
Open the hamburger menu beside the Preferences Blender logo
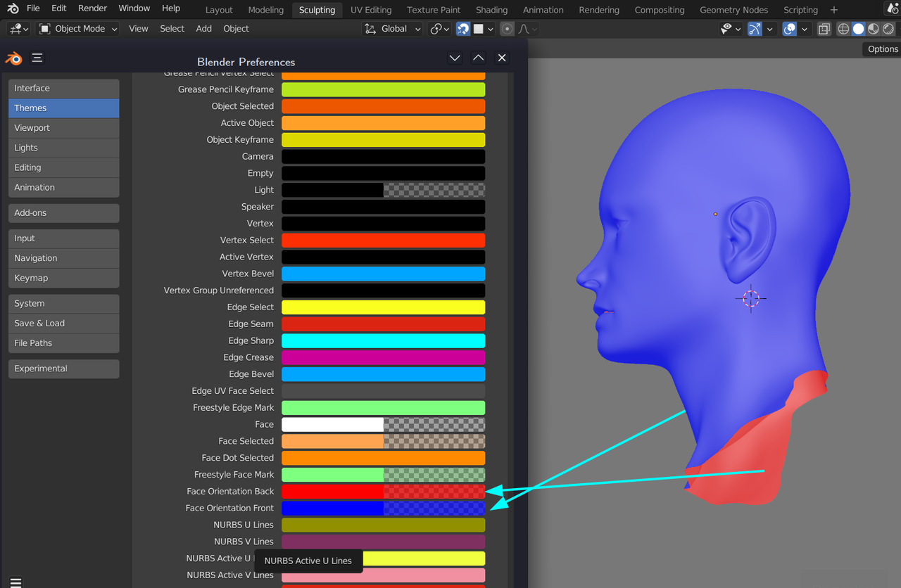click(37, 58)
